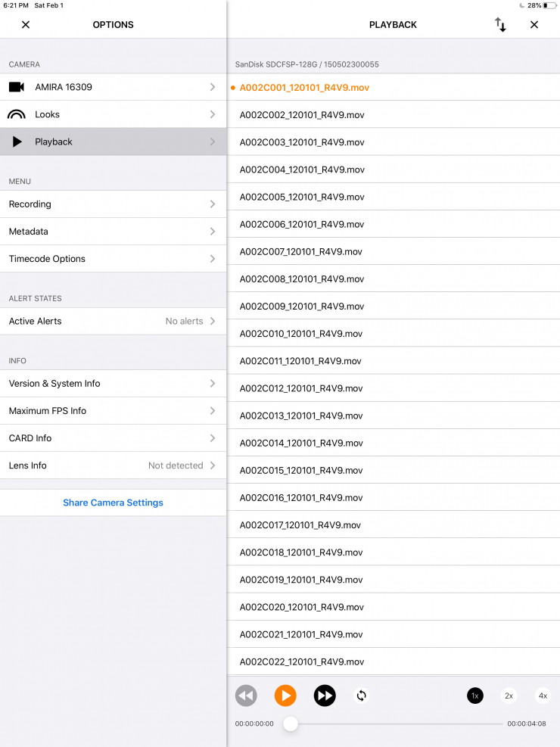
Task: Click the playback position slider handle
Action: click(291, 724)
